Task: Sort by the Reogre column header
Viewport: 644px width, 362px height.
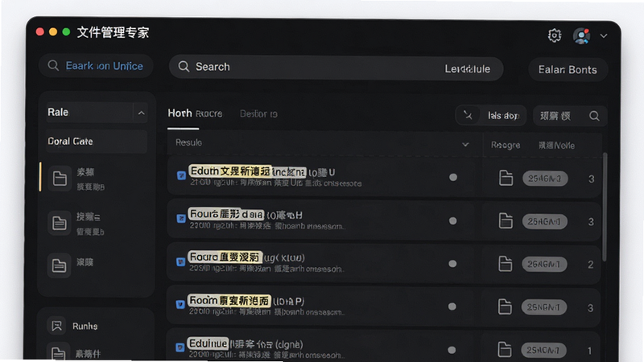Action: pyautogui.click(x=506, y=145)
